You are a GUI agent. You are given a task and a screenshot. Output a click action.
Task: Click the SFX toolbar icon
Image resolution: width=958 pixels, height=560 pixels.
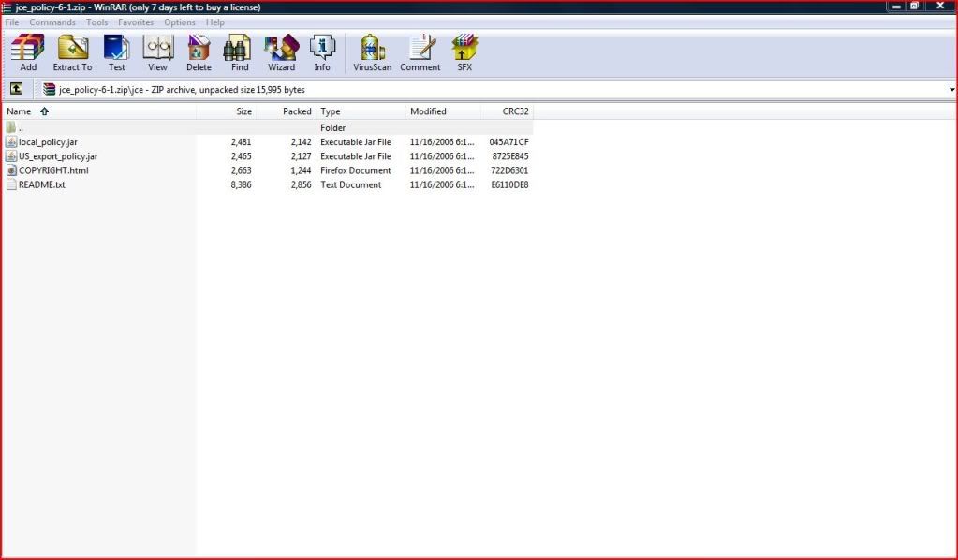[x=464, y=52]
